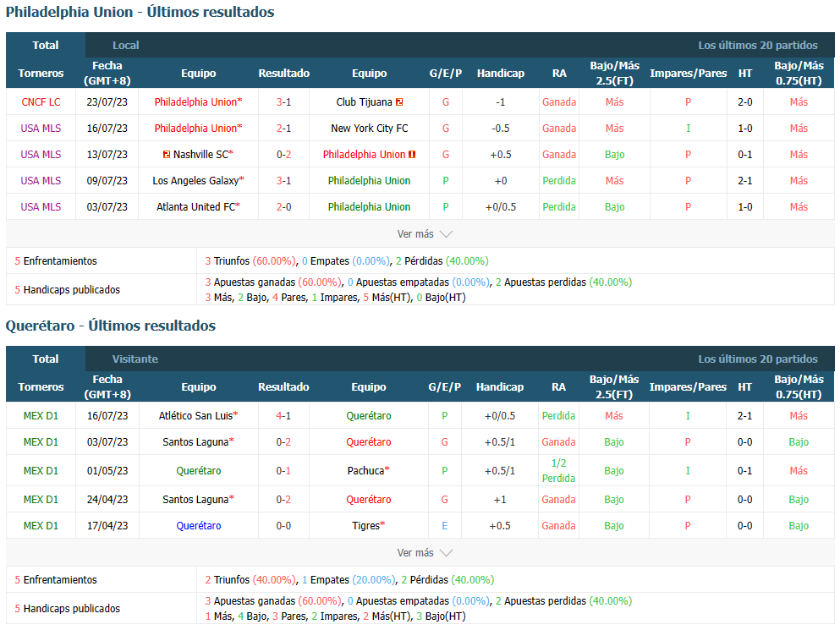
Task: Select the Total tab in Philadelphia Union results
Action: 46,45
